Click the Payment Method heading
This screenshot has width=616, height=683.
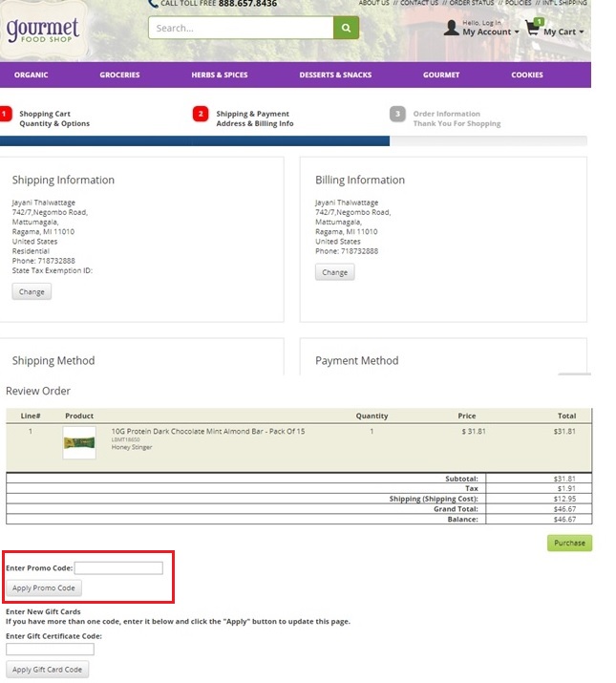[x=357, y=361]
